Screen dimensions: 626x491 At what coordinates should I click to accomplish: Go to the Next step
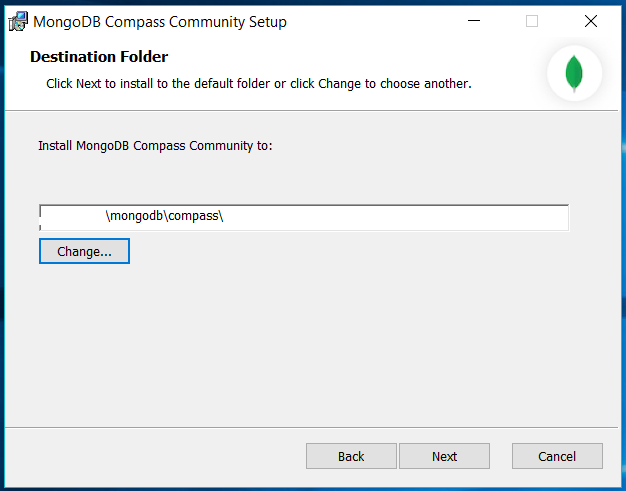pos(444,456)
